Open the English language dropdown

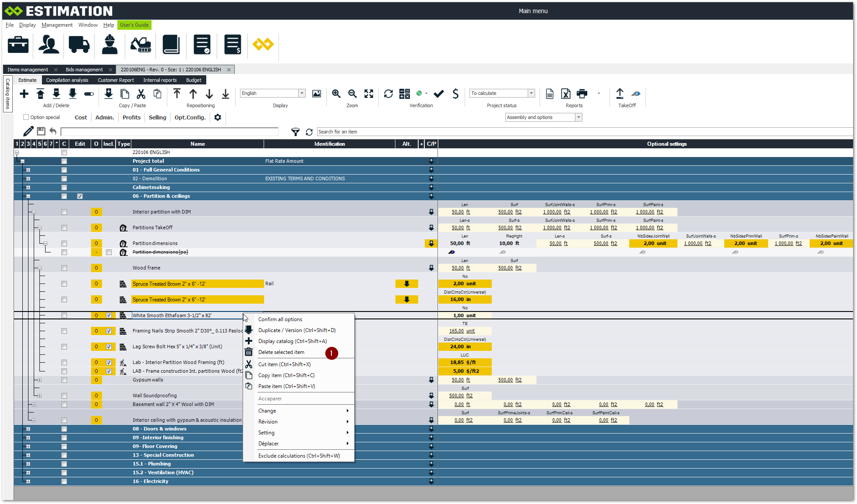pyautogui.click(x=302, y=93)
